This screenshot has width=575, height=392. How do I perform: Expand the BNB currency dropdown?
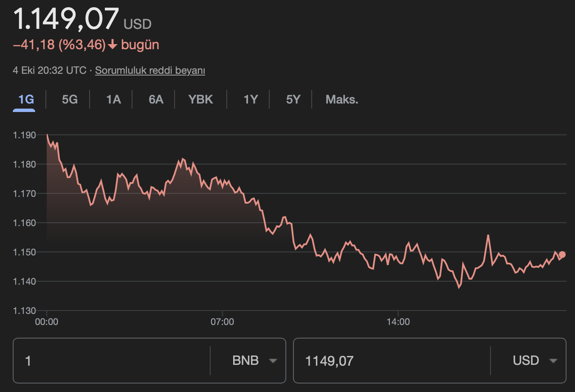click(x=254, y=361)
